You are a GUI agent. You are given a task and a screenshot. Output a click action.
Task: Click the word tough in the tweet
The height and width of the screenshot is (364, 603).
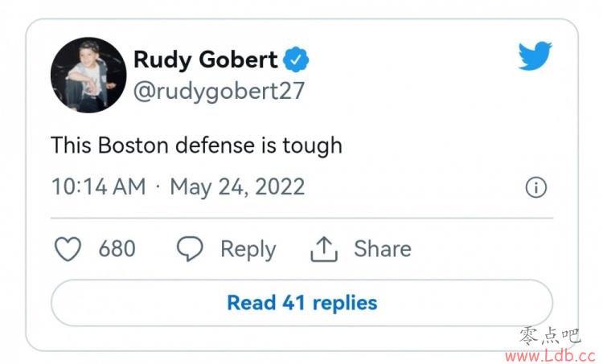coord(312,146)
